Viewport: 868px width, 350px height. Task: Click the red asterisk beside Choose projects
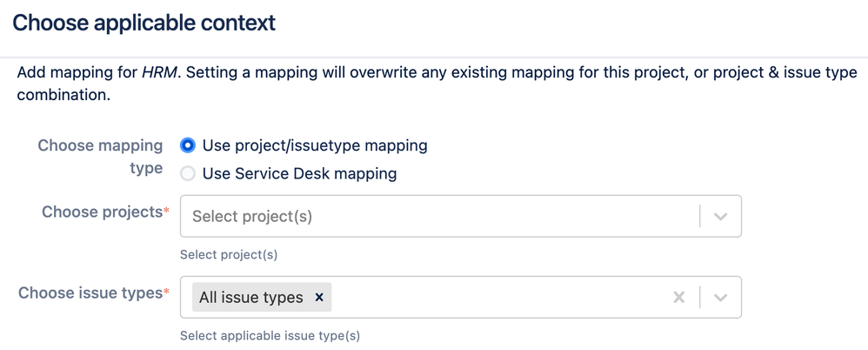coord(166,211)
